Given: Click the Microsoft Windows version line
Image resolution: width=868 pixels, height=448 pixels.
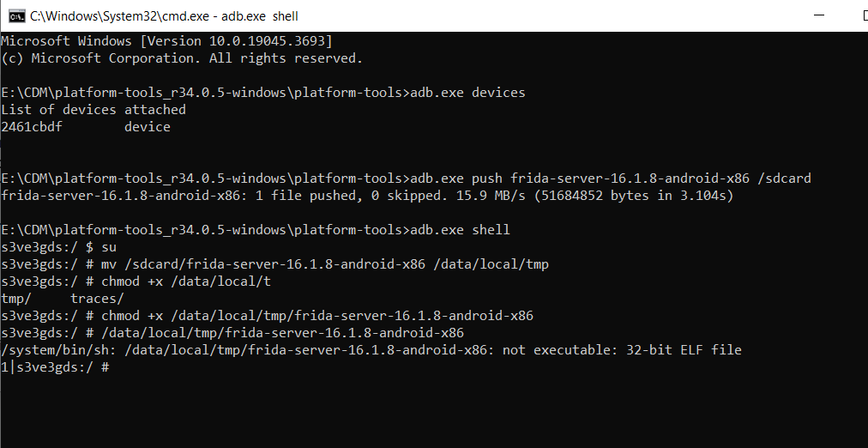Looking at the screenshot, I should click(166, 41).
